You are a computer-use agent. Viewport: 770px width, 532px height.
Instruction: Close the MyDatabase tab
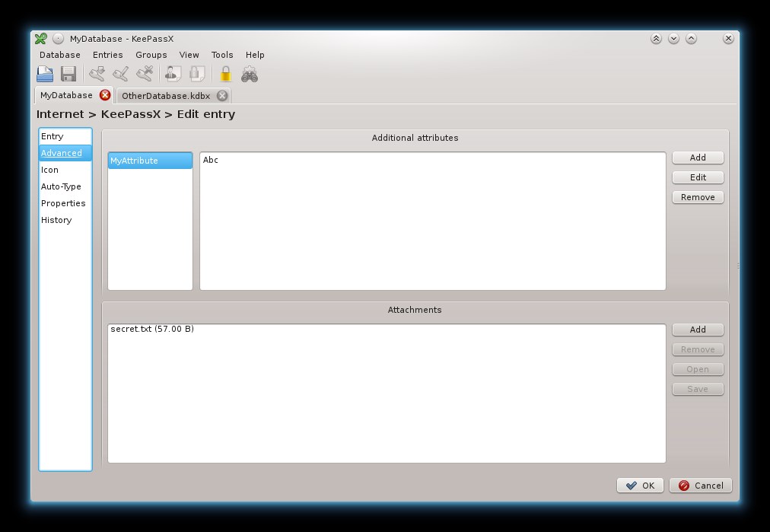(104, 95)
